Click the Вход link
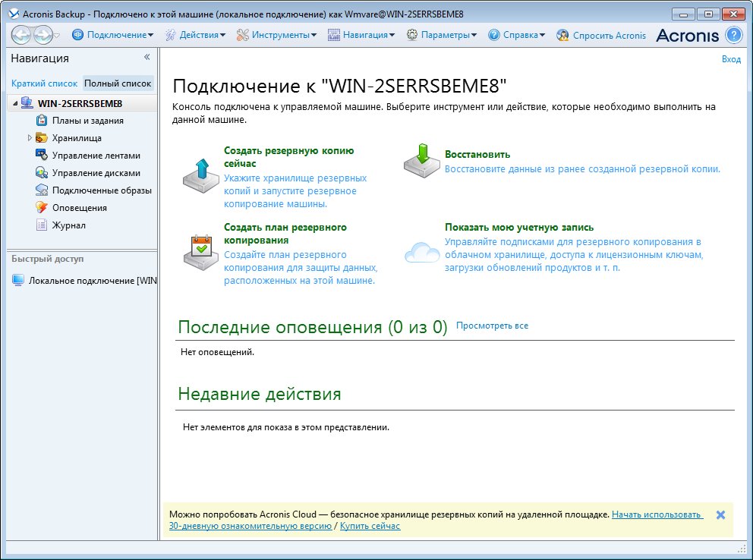Viewport: 753px width, 560px height. click(731, 59)
